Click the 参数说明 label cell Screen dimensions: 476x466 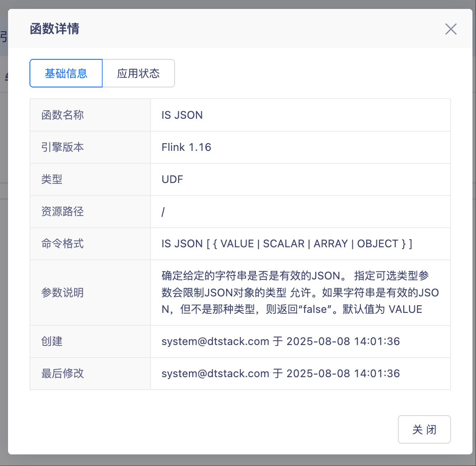click(63, 293)
